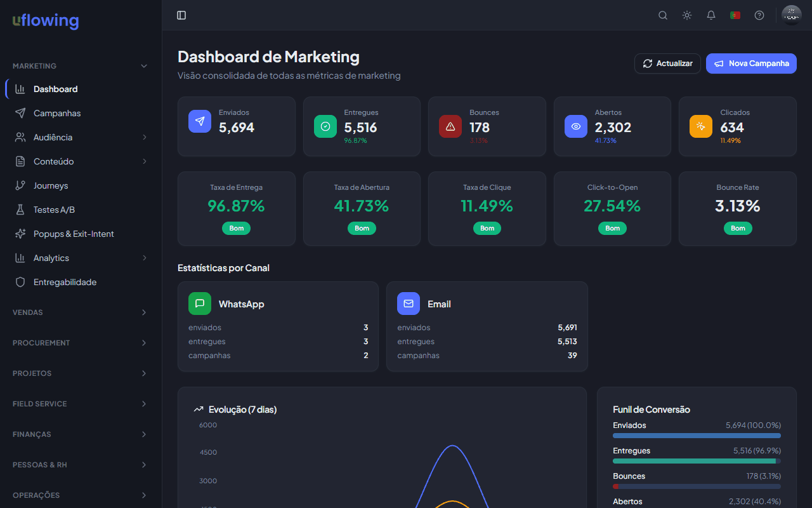Open the search icon in the top bar
This screenshot has height=508, width=812.
662,15
